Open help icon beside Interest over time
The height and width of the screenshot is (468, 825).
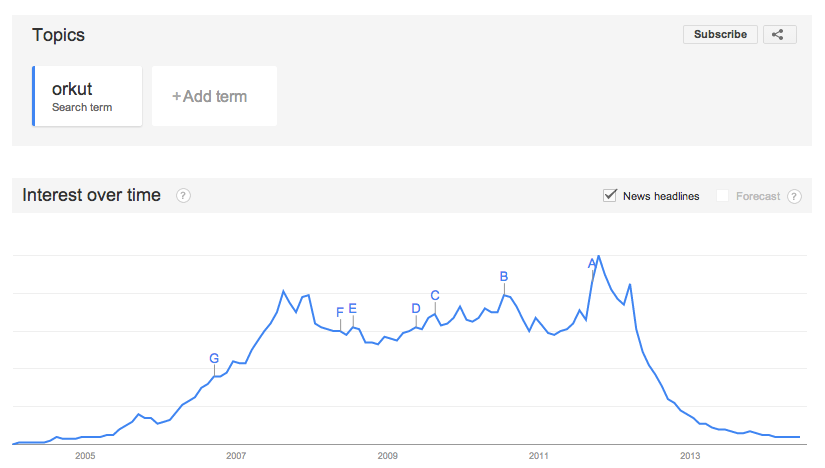(x=183, y=196)
